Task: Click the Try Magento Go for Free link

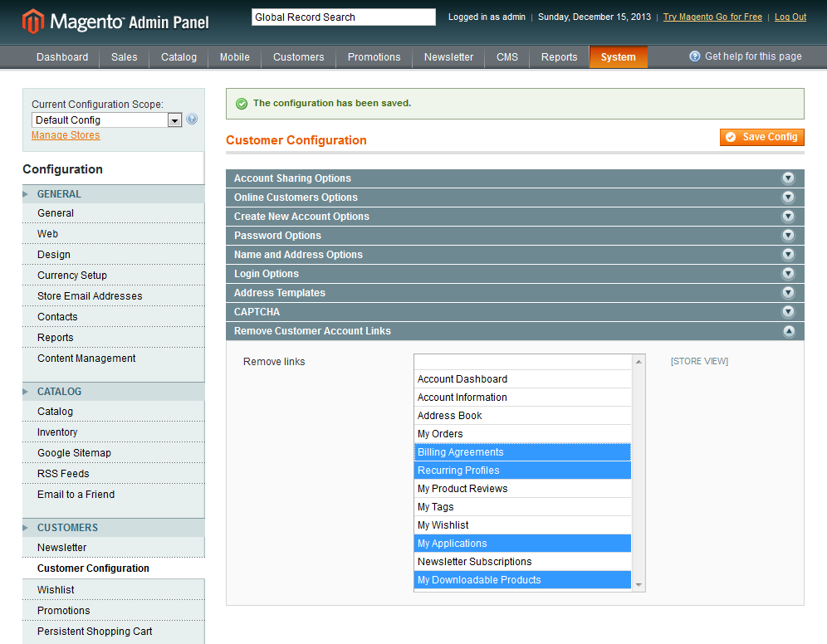Action: click(x=712, y=17)
